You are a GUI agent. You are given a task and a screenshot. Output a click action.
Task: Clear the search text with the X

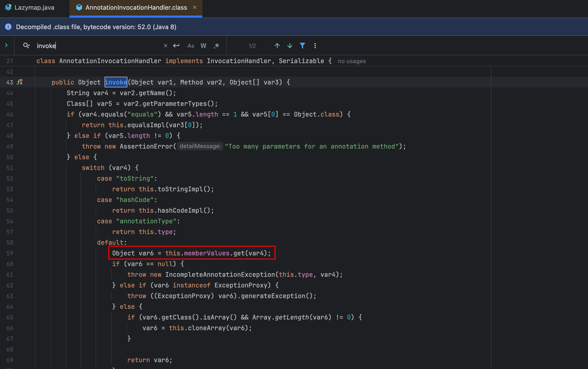[x=165, y=46]
